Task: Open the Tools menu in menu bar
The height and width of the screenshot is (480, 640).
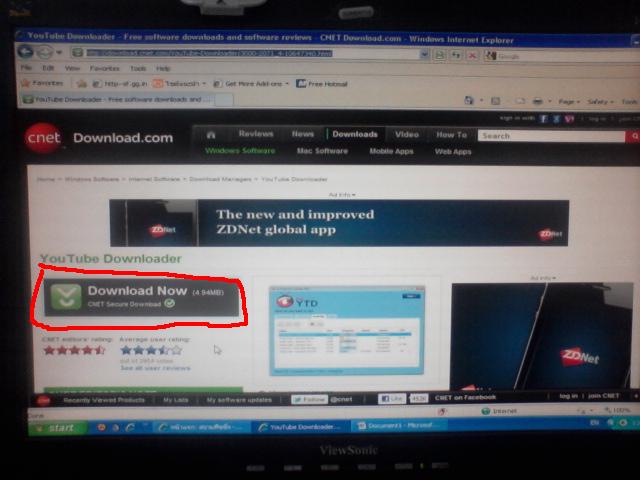Action: click(x=138, y=69)
